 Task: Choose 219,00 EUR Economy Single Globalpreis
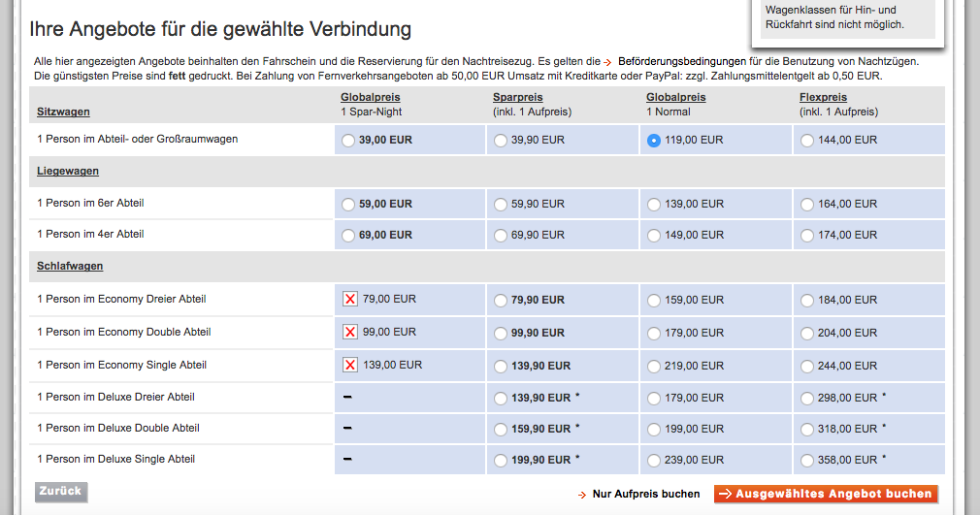[654, 366]
